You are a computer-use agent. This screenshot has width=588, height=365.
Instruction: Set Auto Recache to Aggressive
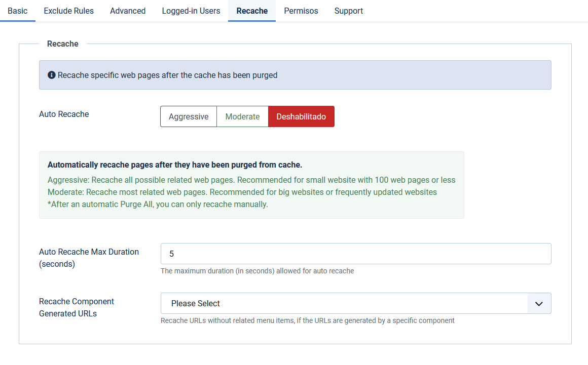[x=189, y=116]
